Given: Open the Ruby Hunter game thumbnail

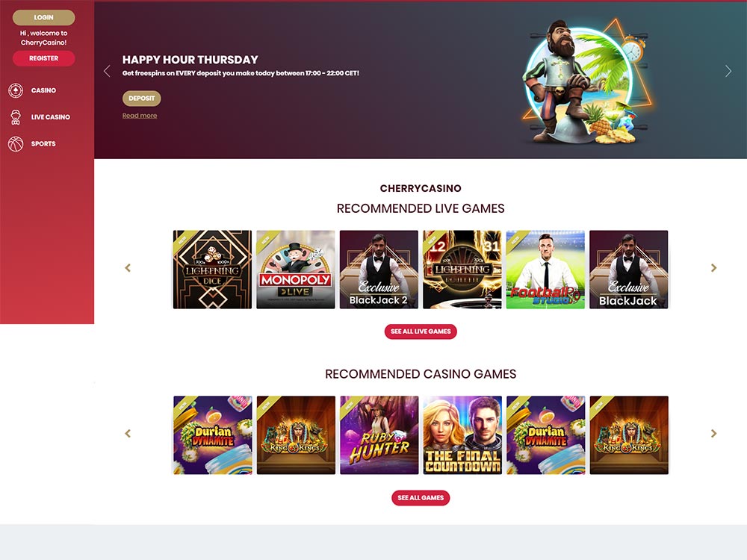Looking at the screenshot, I should (379, 435).
